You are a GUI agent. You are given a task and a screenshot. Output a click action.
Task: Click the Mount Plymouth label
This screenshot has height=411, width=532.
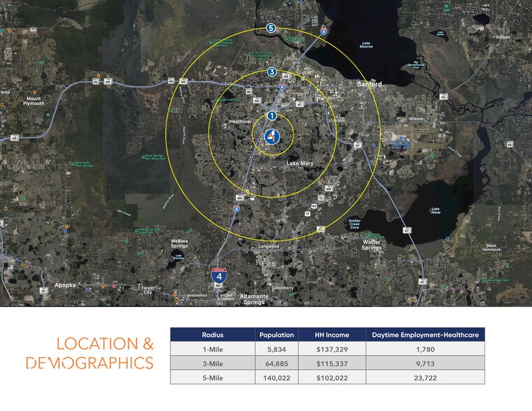tap(34, 101)
